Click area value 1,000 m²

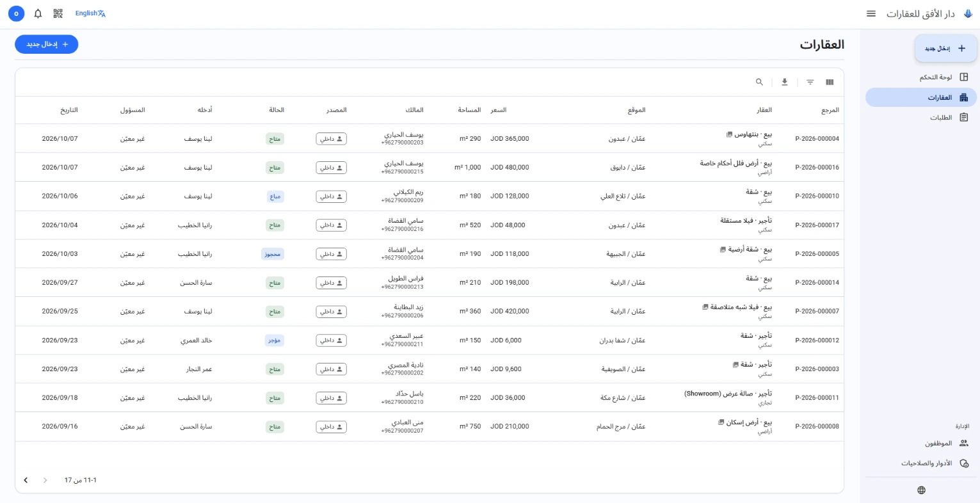pyautogui.click(x=467, y=168)
